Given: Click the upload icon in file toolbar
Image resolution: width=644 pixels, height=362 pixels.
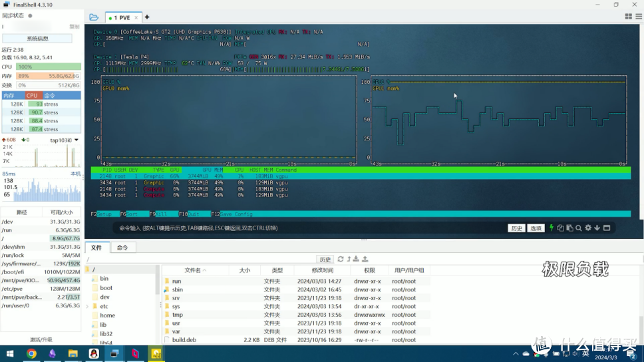Looking at the screenshot, I should pos(365,260).
